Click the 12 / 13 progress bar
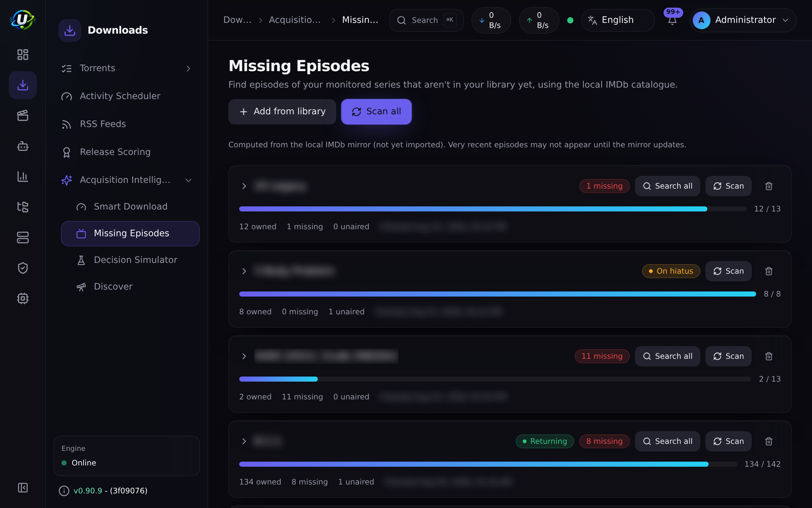 pos(493,209)
